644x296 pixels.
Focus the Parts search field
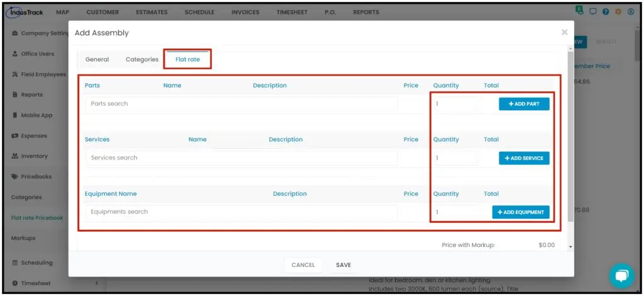click(x=242, y=104)
